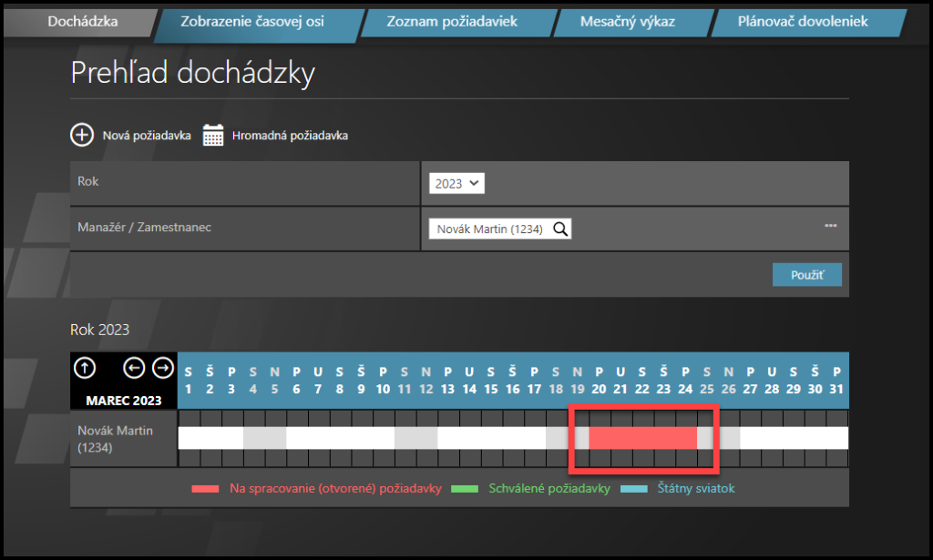Click the red open request bar in timeline
This screenshot has height=560, width=933.
[x=642, y=438]
